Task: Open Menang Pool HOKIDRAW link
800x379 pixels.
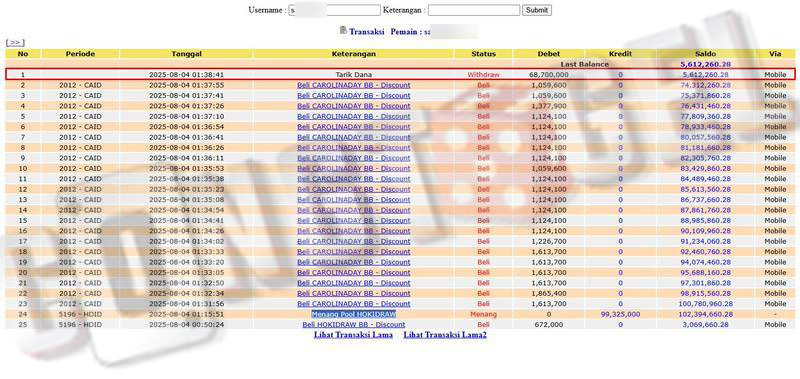Action: (354, 314)
